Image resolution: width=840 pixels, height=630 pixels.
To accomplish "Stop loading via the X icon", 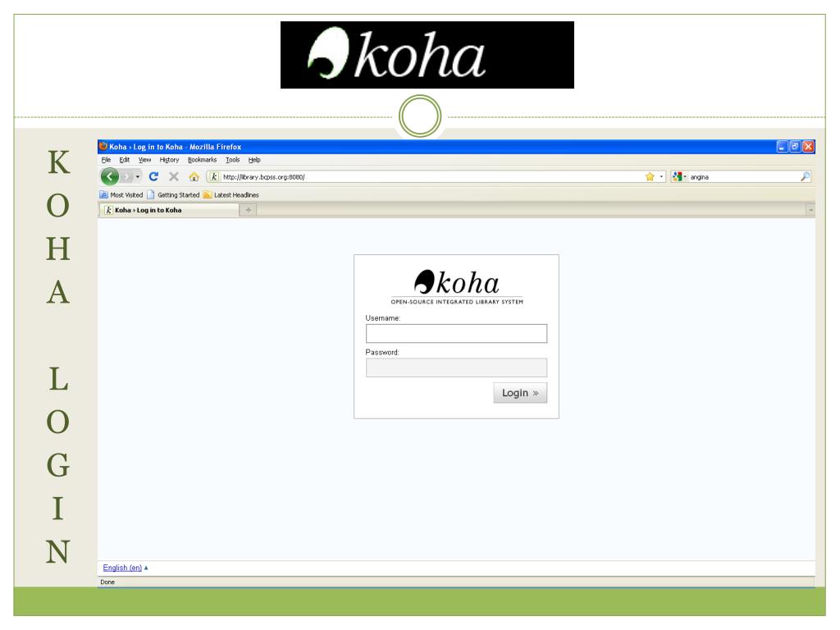I will click(x=172, y=176).
